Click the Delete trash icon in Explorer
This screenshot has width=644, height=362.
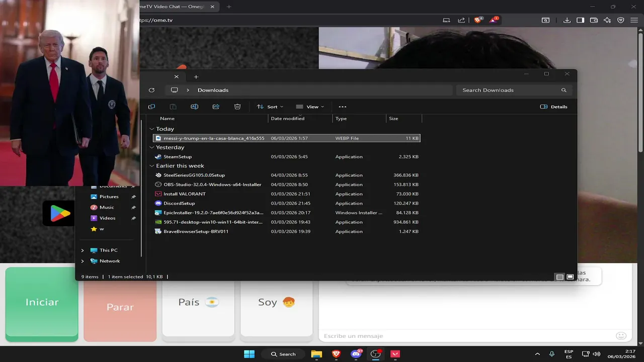(x=237, y=107)
